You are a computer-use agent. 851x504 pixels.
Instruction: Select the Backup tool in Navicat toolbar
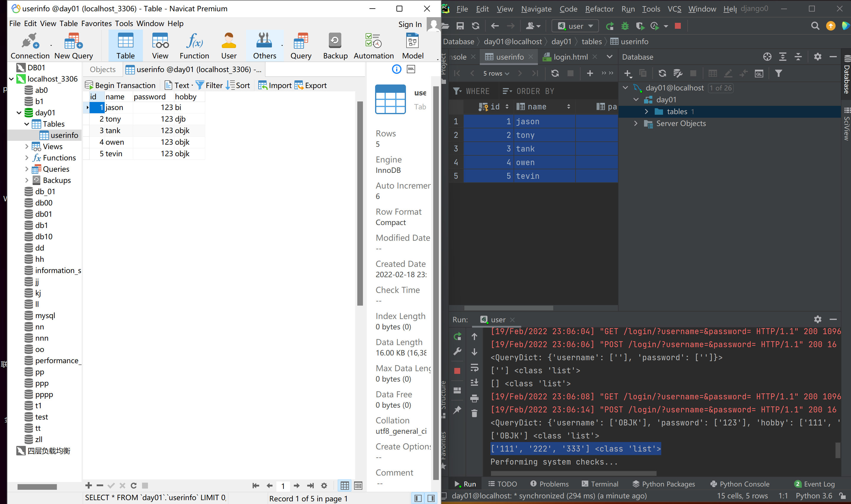(335, 45)
